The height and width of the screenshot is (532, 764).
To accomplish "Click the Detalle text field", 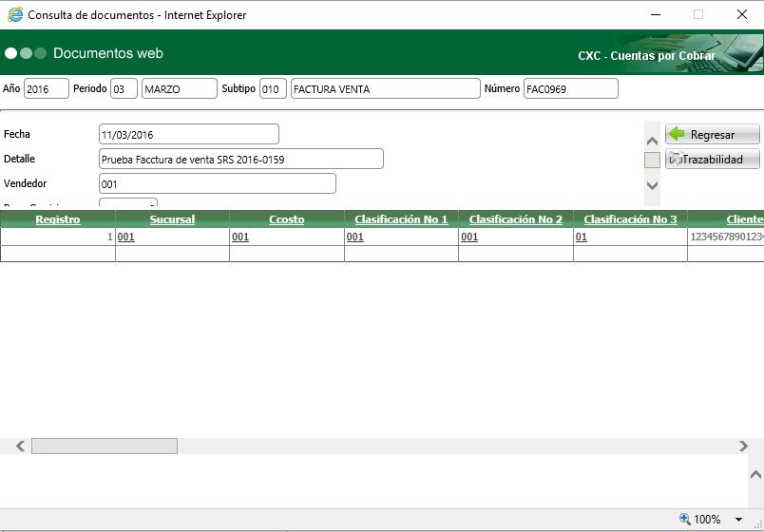I will coord(240,159).
